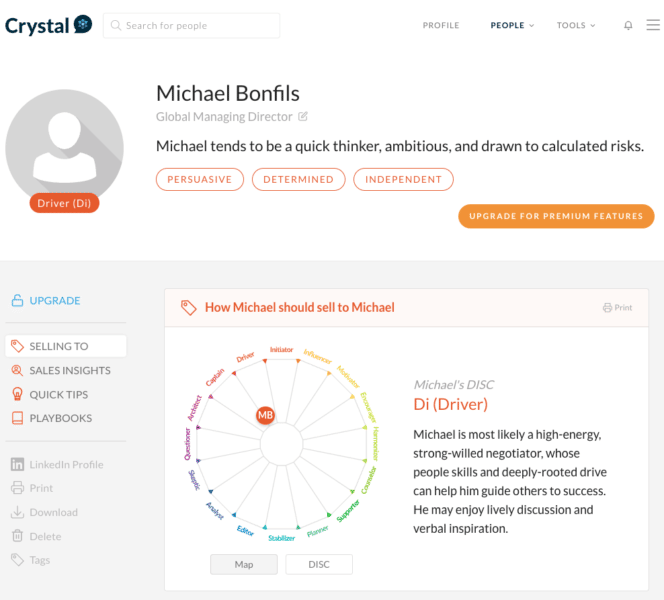The width and height of the screenshot is (664, 600).
Task: Click the Analyst label on the wheel
Action: [215, 510]
